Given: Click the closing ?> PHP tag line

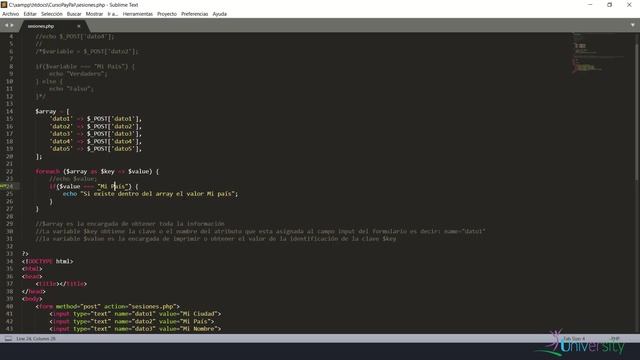Looking at the screenshot, I should pos(25,254).
